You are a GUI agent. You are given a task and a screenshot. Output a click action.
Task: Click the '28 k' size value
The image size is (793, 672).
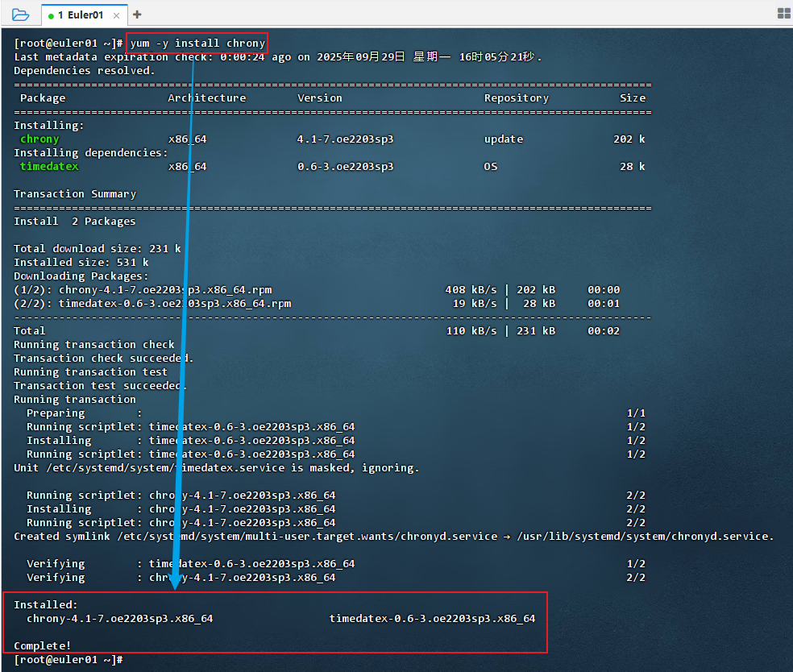[x=633, y=166]
